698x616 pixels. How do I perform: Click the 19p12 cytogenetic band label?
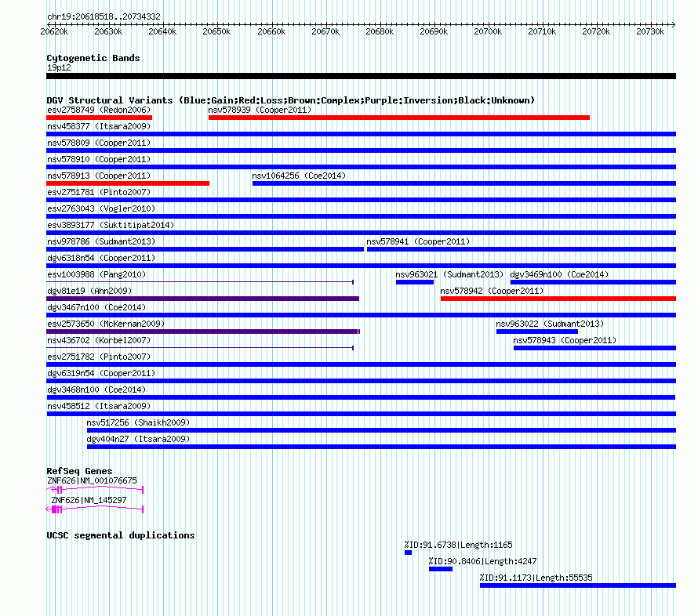coord(59,67)
